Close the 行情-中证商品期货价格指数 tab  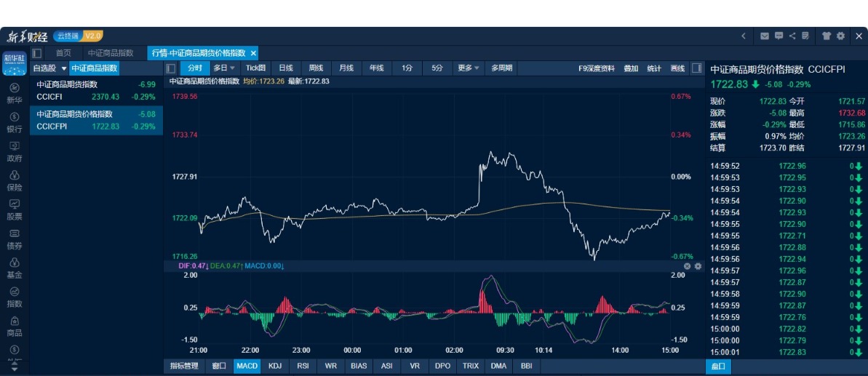click(x=253, y=53)
